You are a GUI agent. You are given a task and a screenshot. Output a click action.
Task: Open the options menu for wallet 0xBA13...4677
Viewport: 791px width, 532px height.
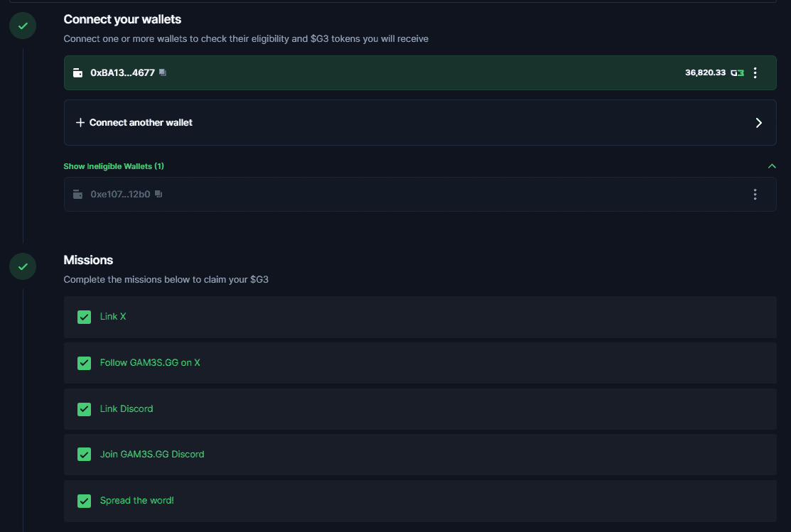[x=755, y=72]
